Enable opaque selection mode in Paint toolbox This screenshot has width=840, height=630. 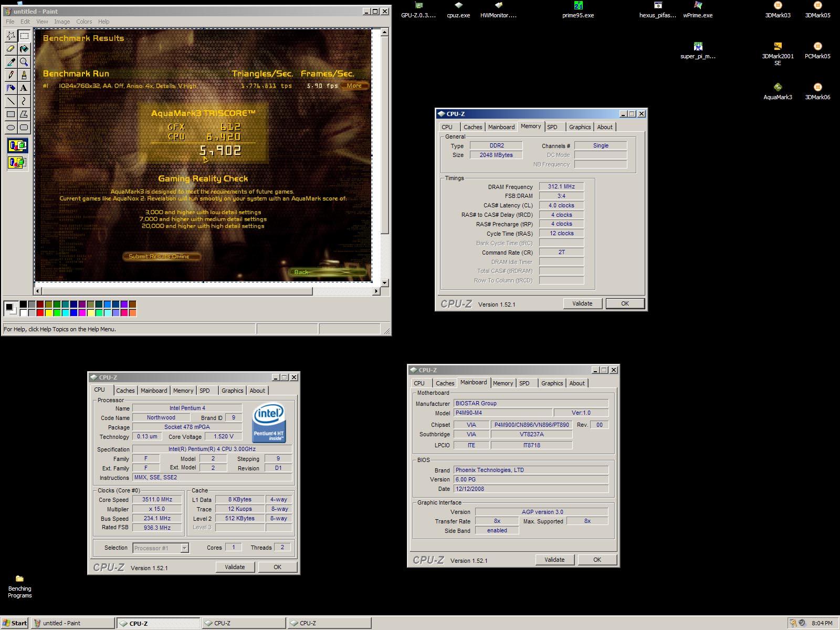(17, 145)
